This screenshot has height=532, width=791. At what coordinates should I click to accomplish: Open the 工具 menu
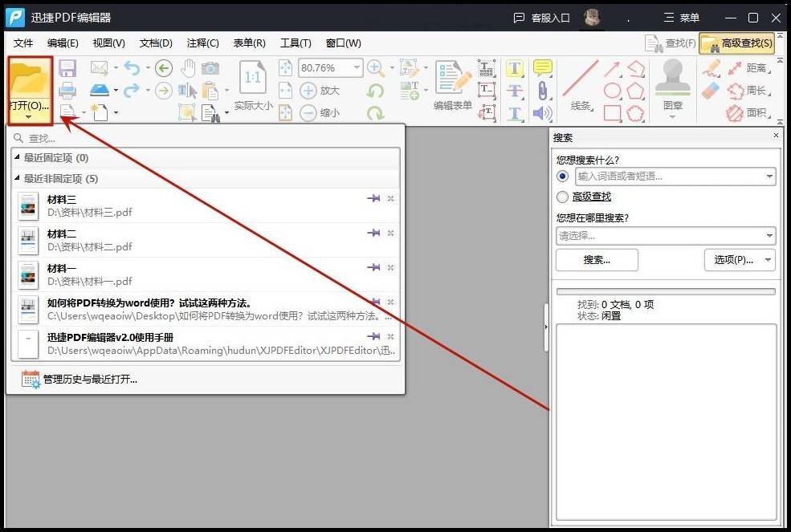point(295,43)
